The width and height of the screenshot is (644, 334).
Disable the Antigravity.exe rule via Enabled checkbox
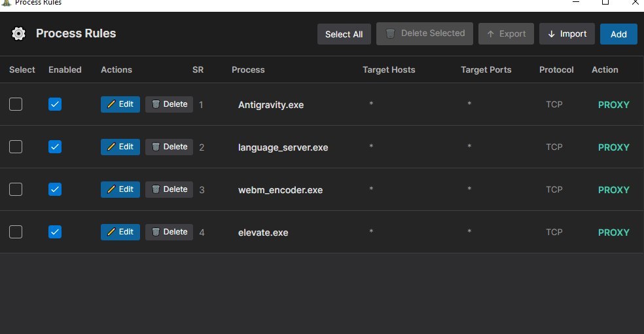tap(55, 104)
